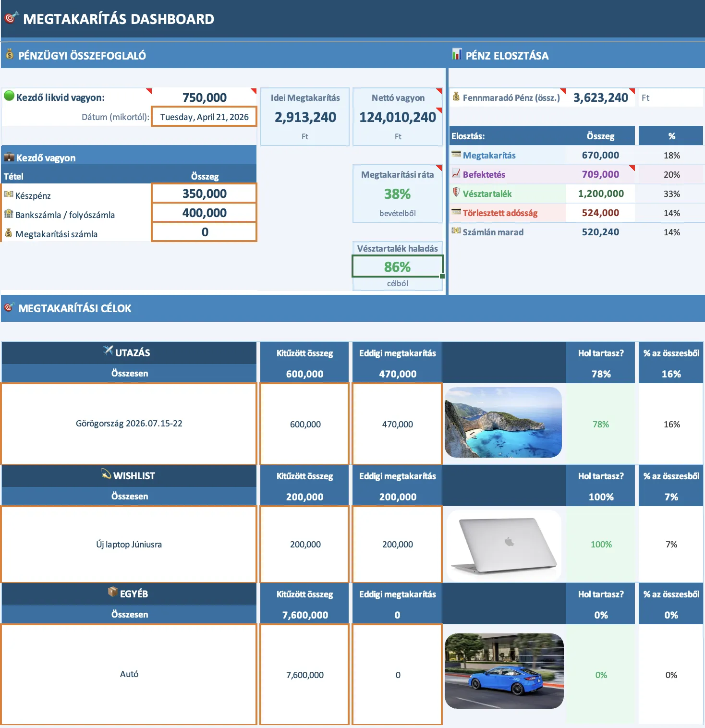Click the green status circle beside Kezdő likvid vagyon
This screenshot has height=728, width=705.
(x=8, y=97)
